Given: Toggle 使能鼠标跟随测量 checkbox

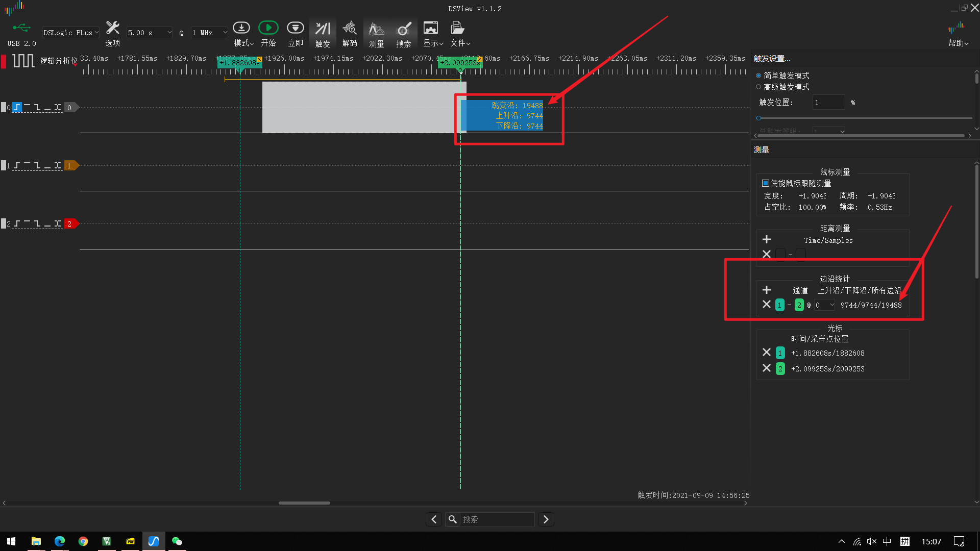Looking at the screenshot, I should (x=765, y=183).
